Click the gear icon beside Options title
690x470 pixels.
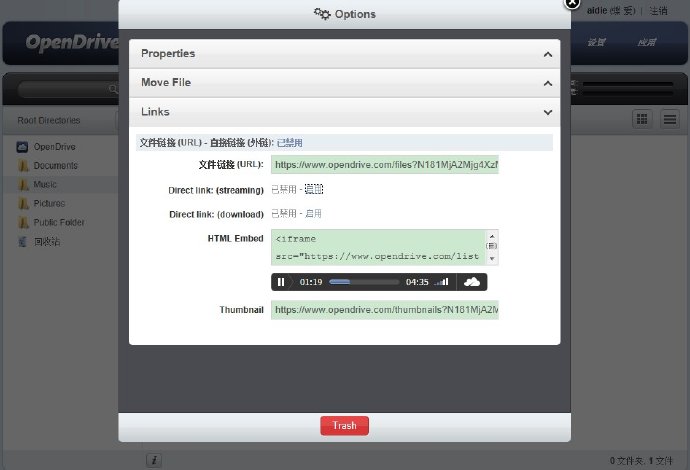click(x=322, y=14)
